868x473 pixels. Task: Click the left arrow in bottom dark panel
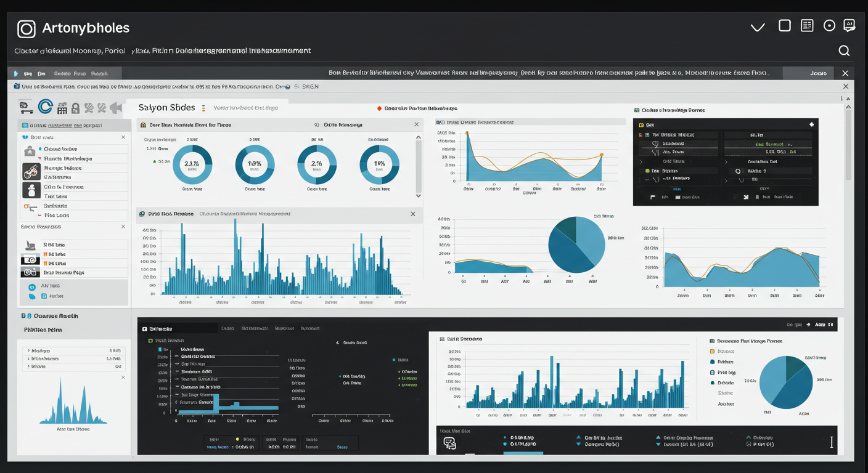(x=338, y=342)
